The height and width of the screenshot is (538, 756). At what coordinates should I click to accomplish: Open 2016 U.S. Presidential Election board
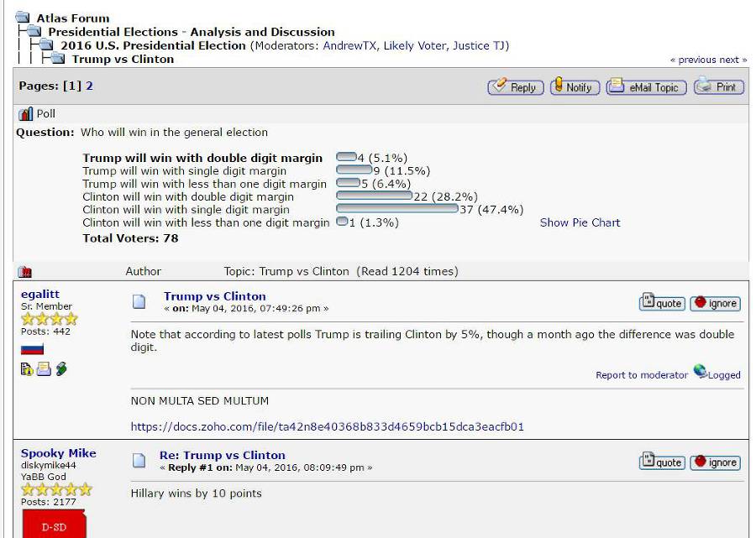click(153, 45)
